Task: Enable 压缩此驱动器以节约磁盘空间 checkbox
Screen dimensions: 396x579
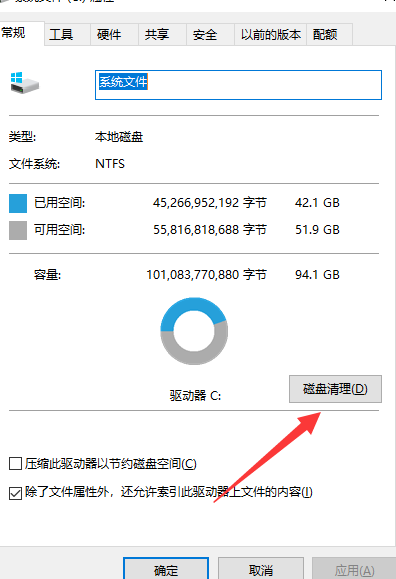Action: (15, 463)
